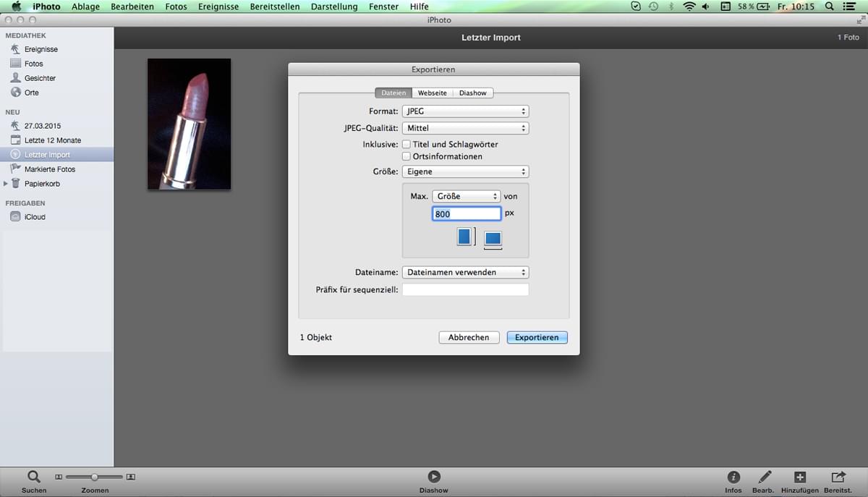Check the Ortsinformationen checkbox
868x497 pixels.
[x=407, y=156]
